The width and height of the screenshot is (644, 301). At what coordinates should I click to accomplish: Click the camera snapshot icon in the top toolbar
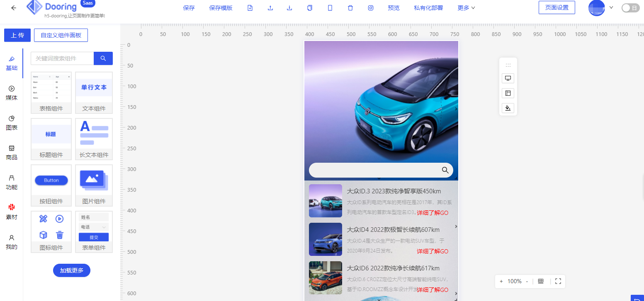[x=371, y=8]
